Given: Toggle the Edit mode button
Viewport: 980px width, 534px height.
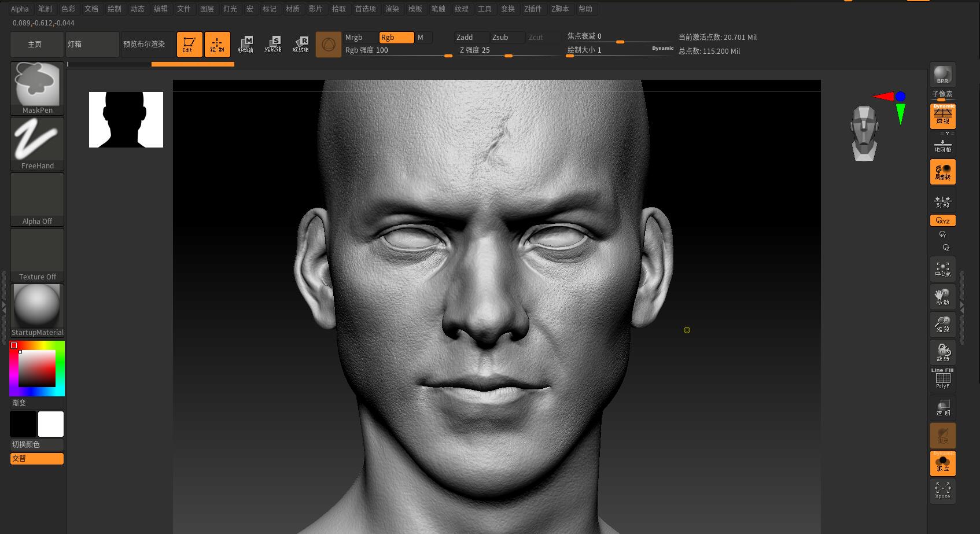Looking at the screenshot, I should (189, 44).
